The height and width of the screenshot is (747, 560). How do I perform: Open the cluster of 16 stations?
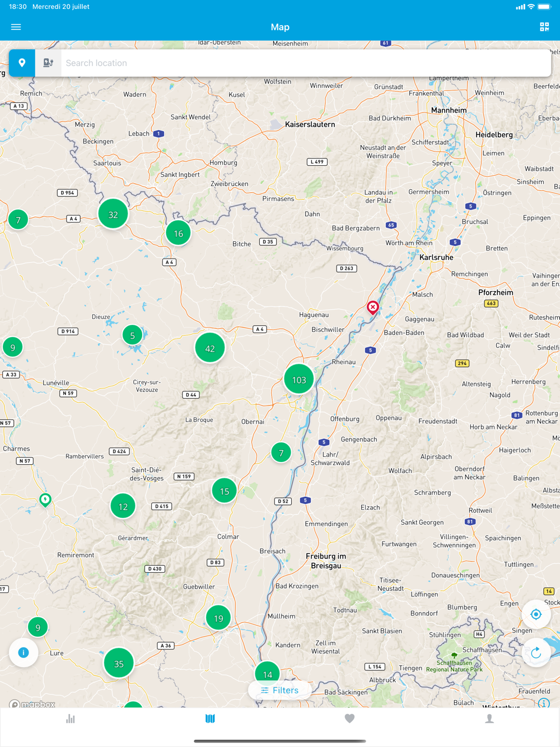click(179, 234)
